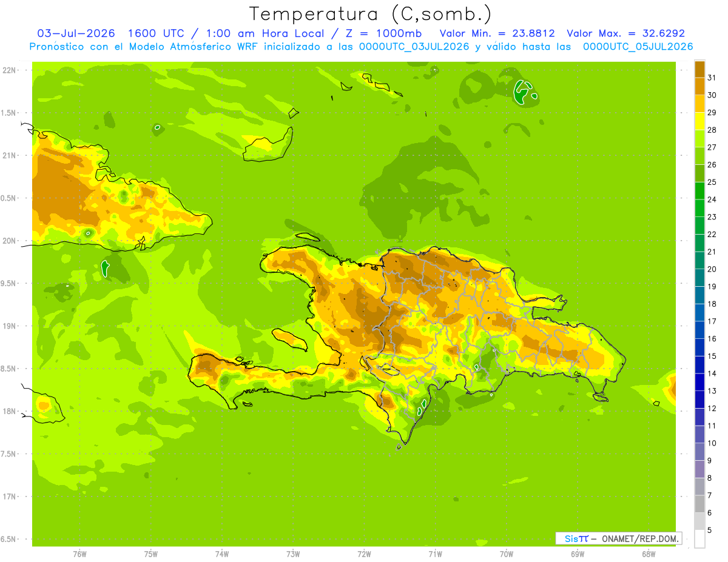The width and height of the screenshot is (728, 562).
Task: Click the '21N' latitude axis label
Action: coord(8,156)
